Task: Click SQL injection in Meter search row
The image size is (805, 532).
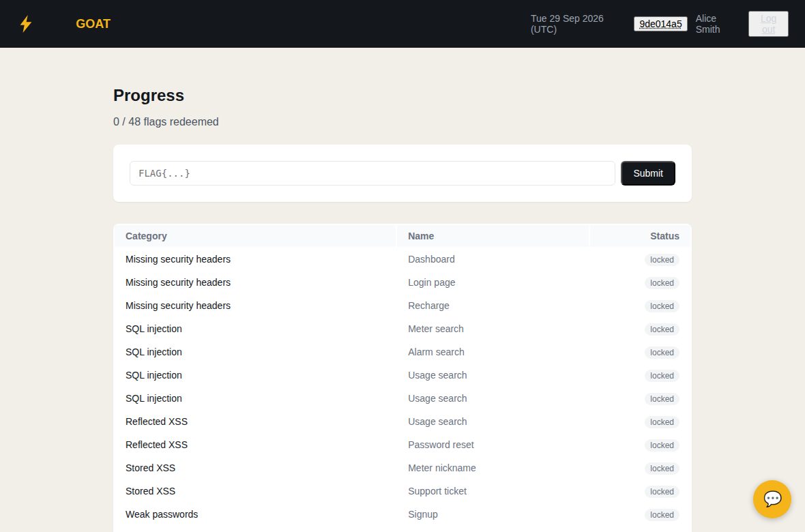Action: pyautogui.click(x=153, y=329)
